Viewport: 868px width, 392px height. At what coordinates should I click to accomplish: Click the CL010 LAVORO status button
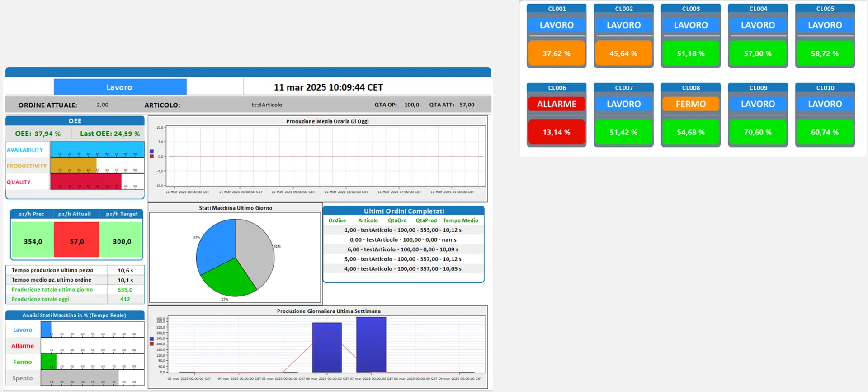825,104
